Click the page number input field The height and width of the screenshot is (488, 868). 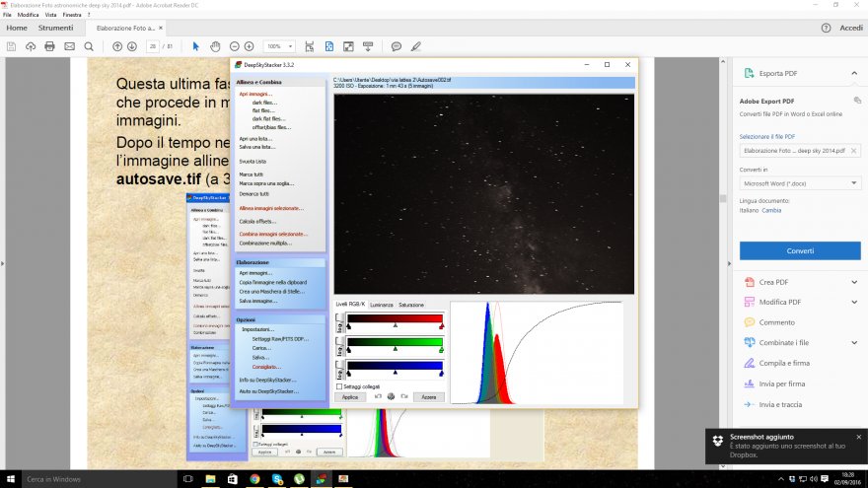click(x=153, y=47)
